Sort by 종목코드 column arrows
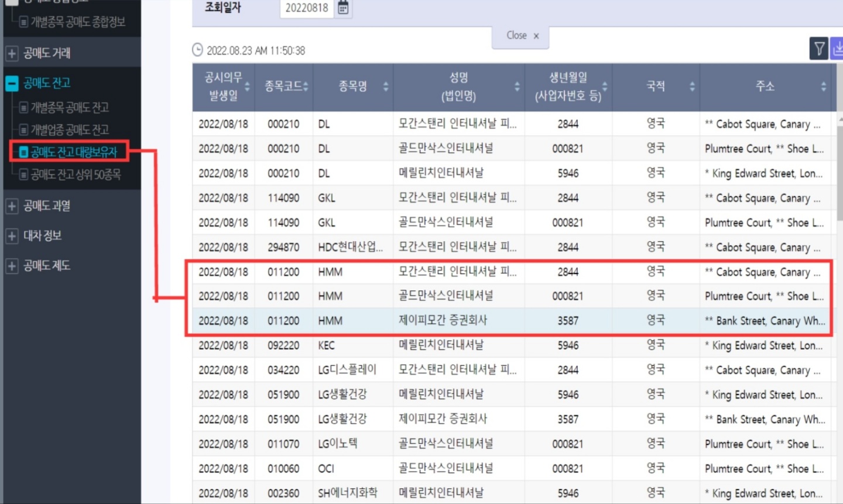The image size is (843, 504). [306, 87]
